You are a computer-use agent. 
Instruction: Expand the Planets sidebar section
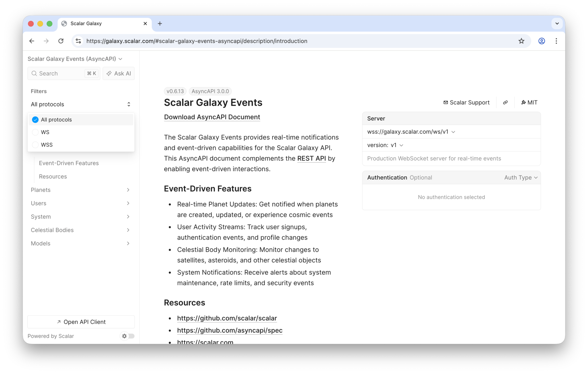(81, 190)
